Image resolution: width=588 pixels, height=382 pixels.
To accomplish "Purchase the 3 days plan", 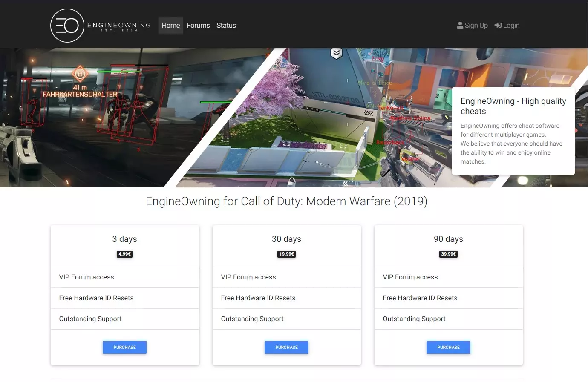I will [124, 347].
